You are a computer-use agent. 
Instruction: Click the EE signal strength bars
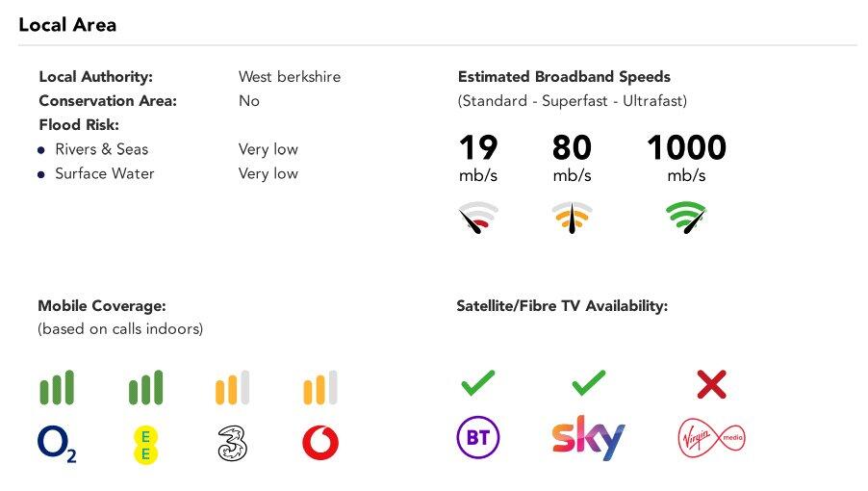click(145, 388)
